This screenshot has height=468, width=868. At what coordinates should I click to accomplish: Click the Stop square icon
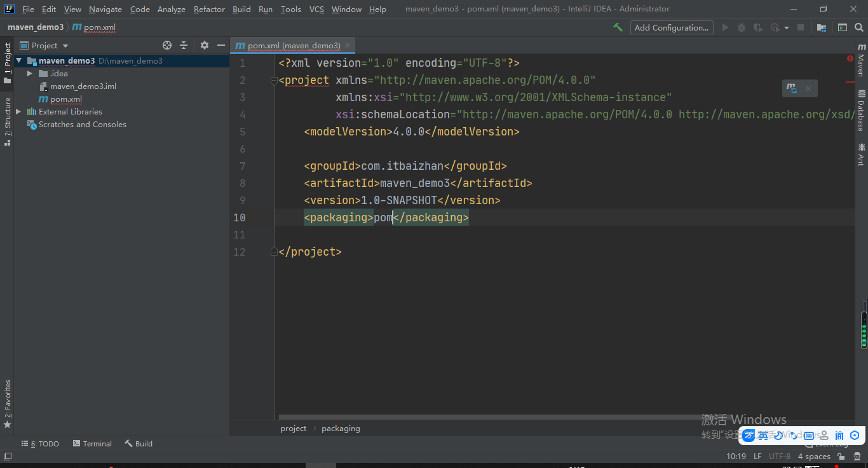pos(801,27)
